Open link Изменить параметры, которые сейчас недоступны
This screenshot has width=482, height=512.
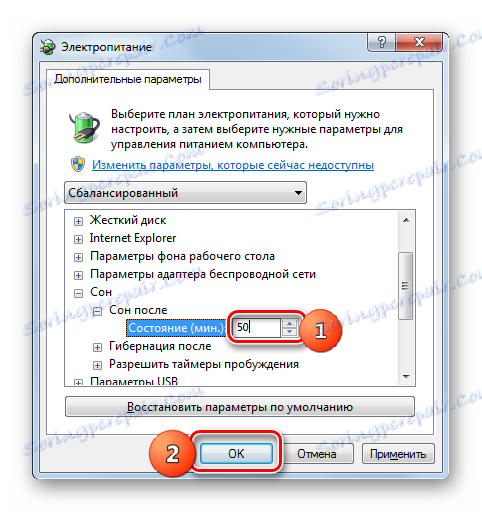[233, 165]
